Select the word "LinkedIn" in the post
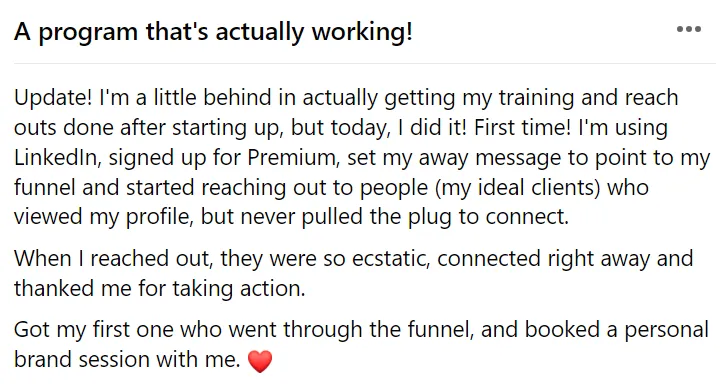Screen dimensions: 724x384 click(58, 157)
